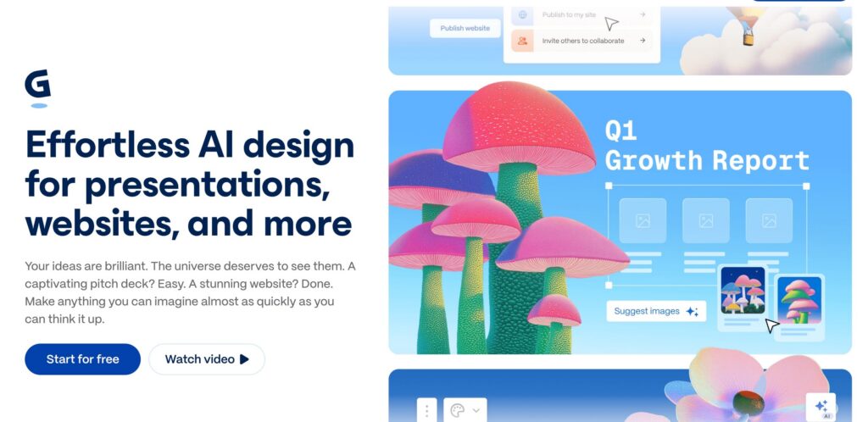The height and width of the screenshot is (422, 868).
Task: Click the paragraph starting Your ideas are brilliant
Action: click(190, 292)
